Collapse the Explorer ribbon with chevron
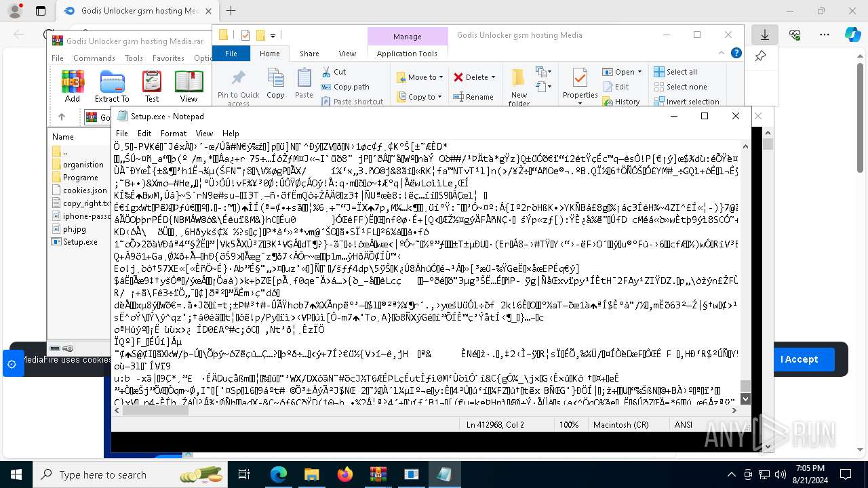Viewport: 868px width, 488px height. tap(722, 53)
